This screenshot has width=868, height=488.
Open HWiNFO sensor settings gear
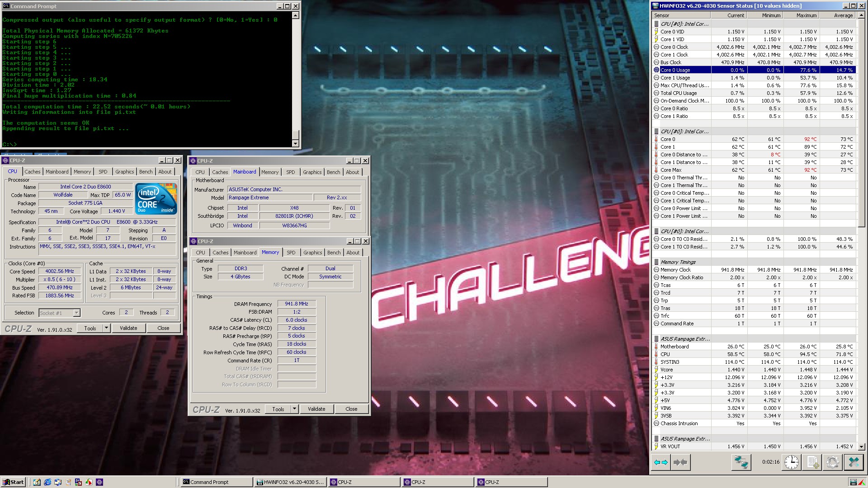click(832, 462)
